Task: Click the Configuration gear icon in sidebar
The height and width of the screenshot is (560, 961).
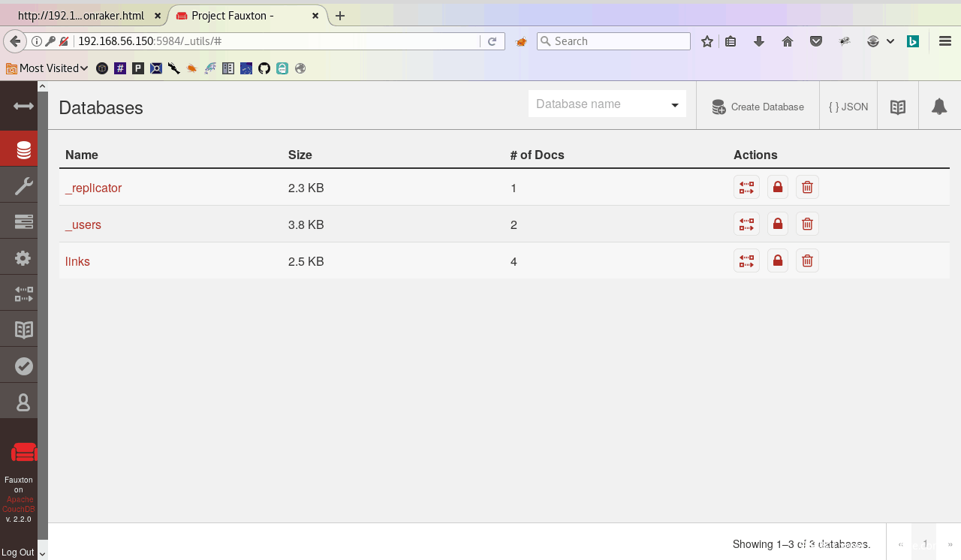Action: (23, 258)
